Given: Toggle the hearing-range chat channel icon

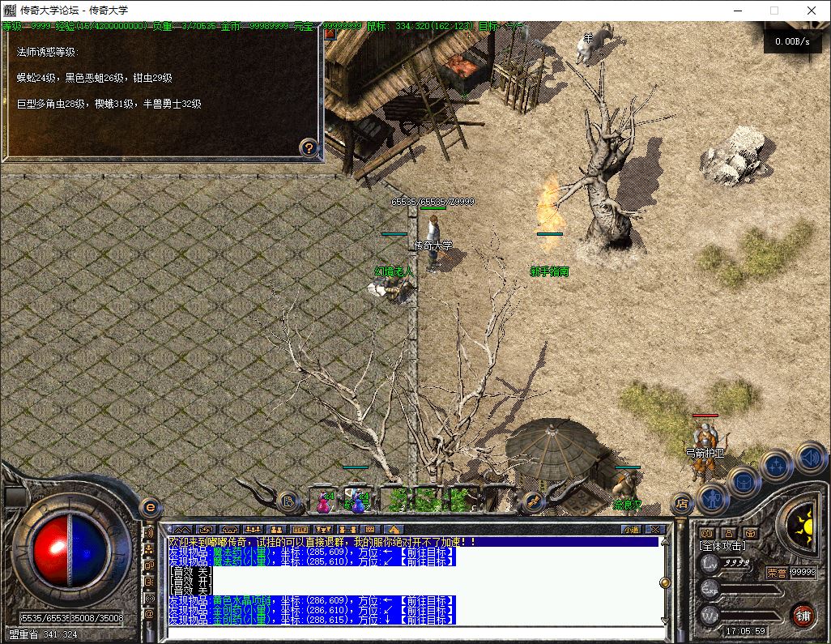Looking at the screenshot, I should point(150,532).
